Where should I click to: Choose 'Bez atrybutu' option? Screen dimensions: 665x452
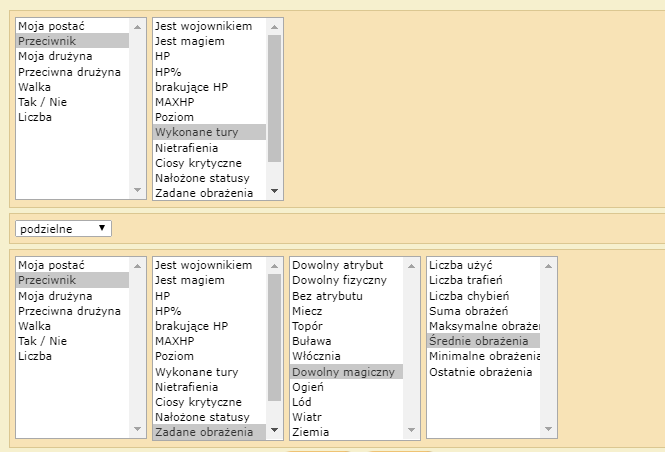click(x=346, y=296)
